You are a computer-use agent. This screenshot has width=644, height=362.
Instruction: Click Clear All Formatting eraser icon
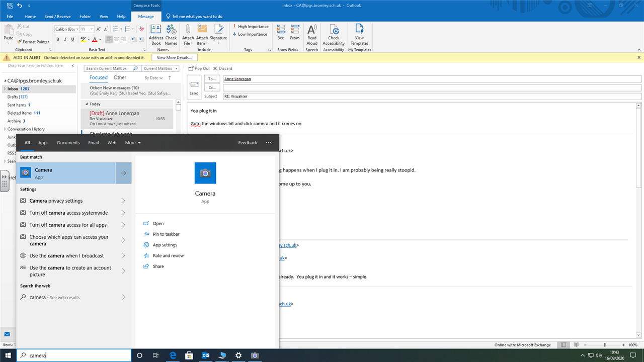click(x=142, y=29)
